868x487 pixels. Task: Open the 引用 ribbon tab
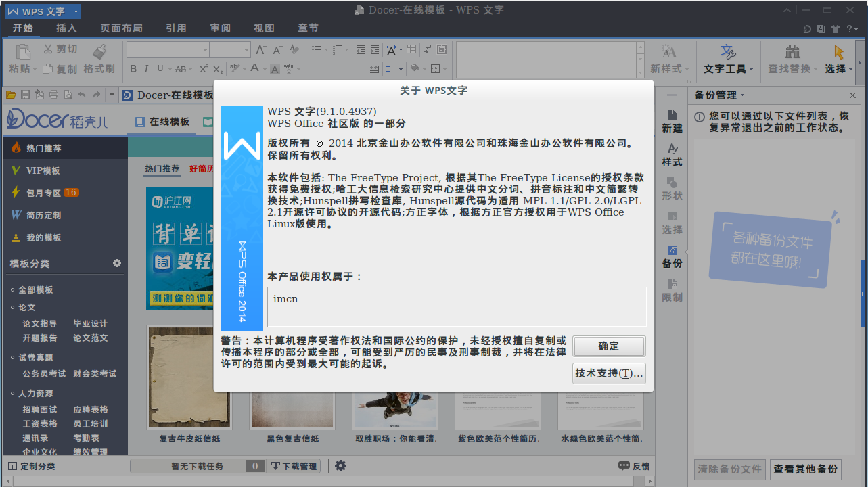[176, 28]
